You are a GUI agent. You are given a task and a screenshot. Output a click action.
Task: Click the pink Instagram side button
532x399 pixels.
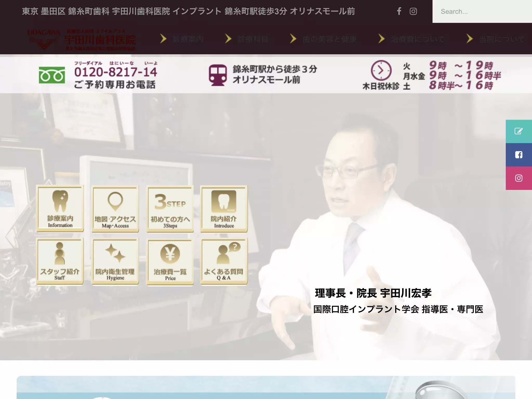point(519,178)
